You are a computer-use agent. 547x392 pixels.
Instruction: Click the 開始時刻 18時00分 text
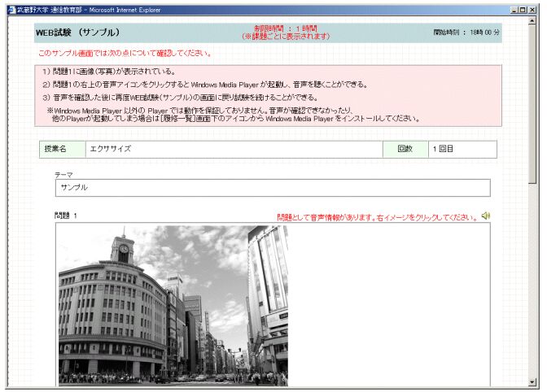coord(466,33)
